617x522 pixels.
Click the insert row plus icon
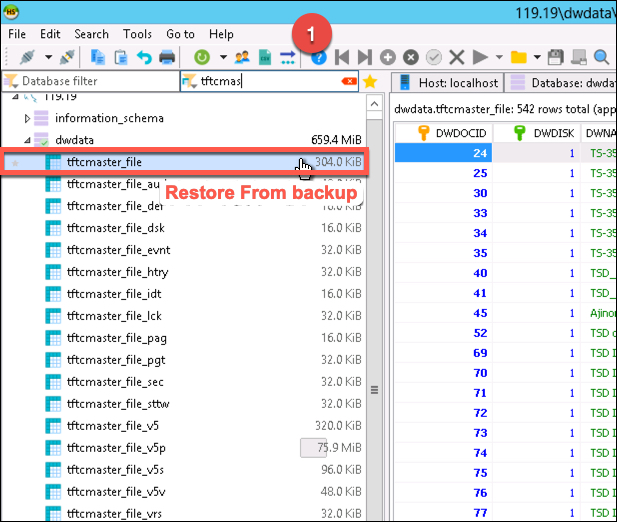click(387, 57)
